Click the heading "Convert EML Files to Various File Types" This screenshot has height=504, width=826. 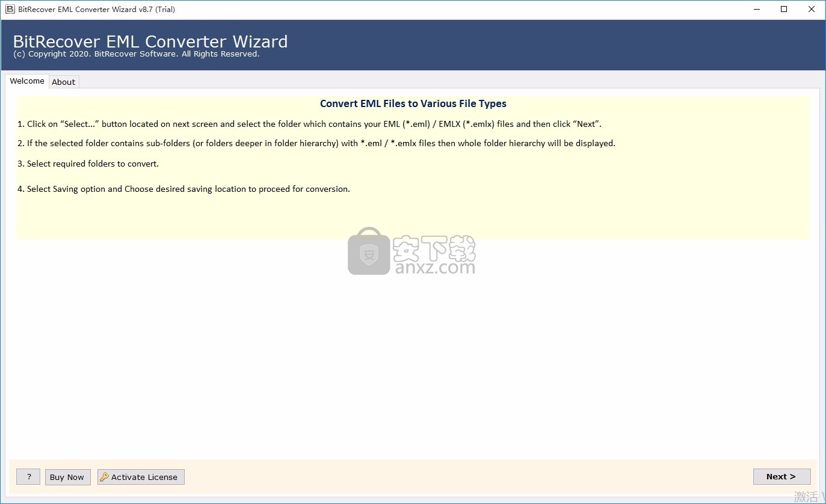coord(413,103)
